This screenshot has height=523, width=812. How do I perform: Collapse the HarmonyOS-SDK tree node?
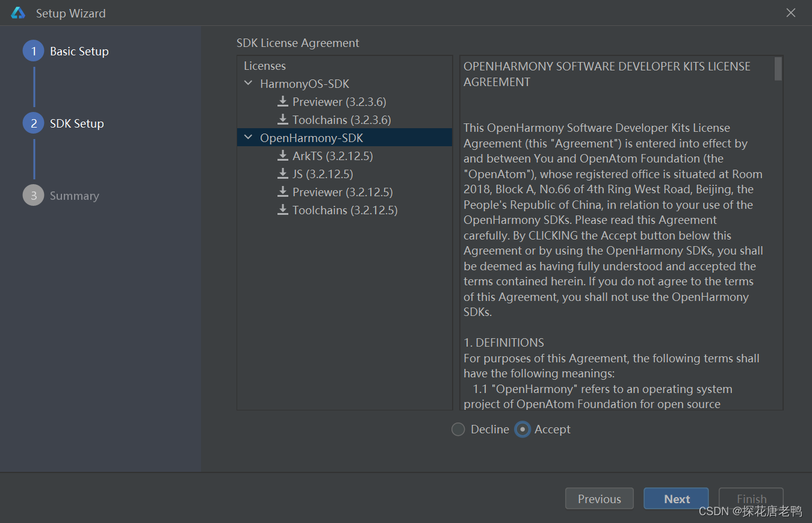248,84
